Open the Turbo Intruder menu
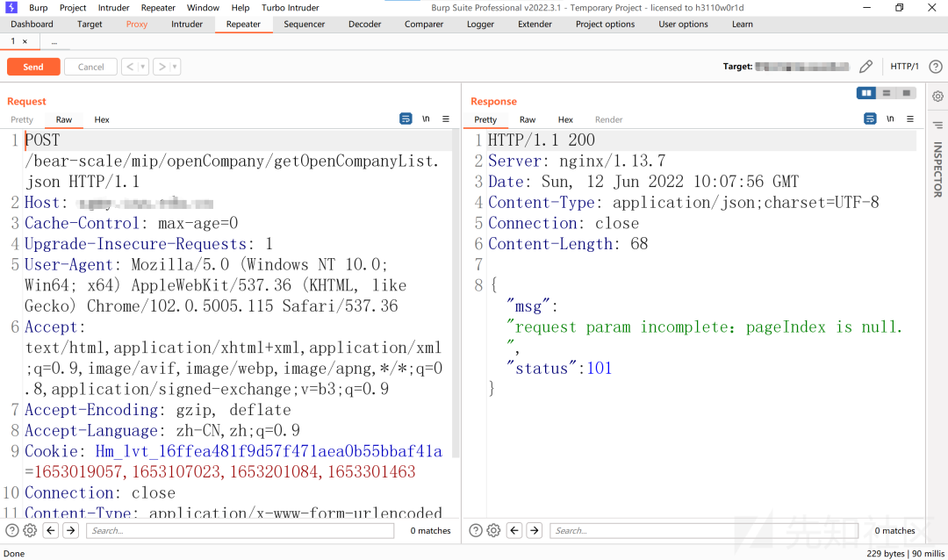948x560 pixels. pyautogui.click(x=291, y=7)
